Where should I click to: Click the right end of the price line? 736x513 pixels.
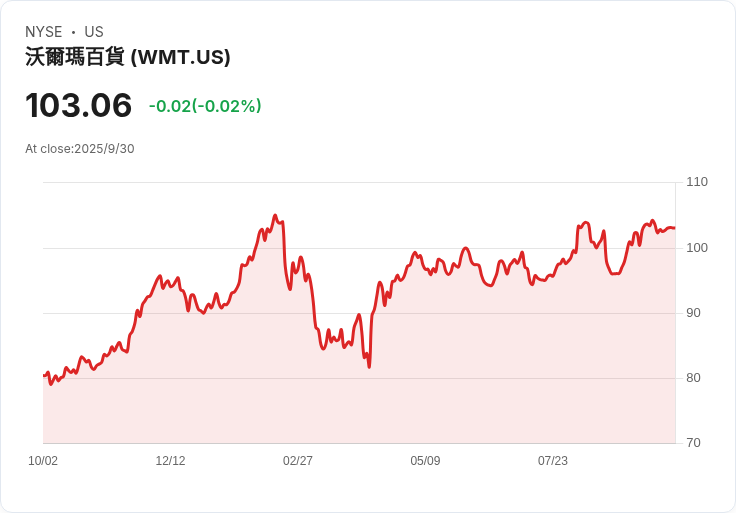click(x=674, y=228)
